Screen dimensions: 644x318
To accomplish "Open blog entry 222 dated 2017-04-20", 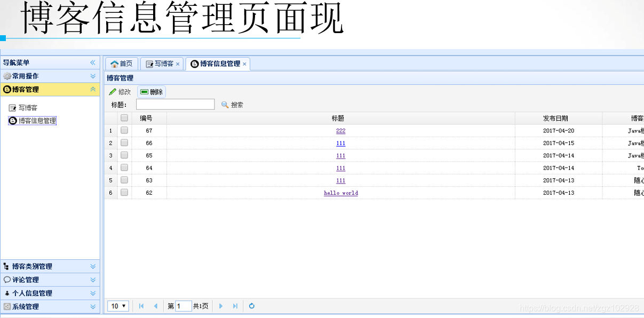I will point(340,130).
